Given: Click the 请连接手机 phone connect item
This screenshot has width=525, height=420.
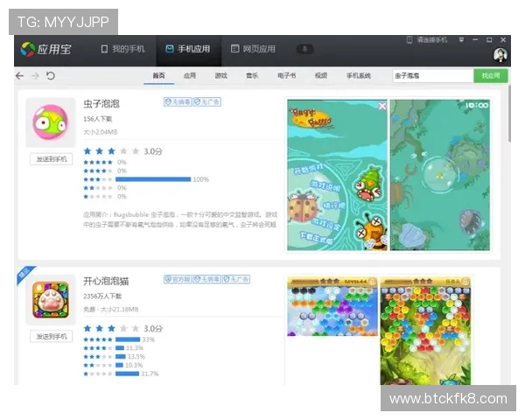Looking at the screenshot, I should 427,40.
